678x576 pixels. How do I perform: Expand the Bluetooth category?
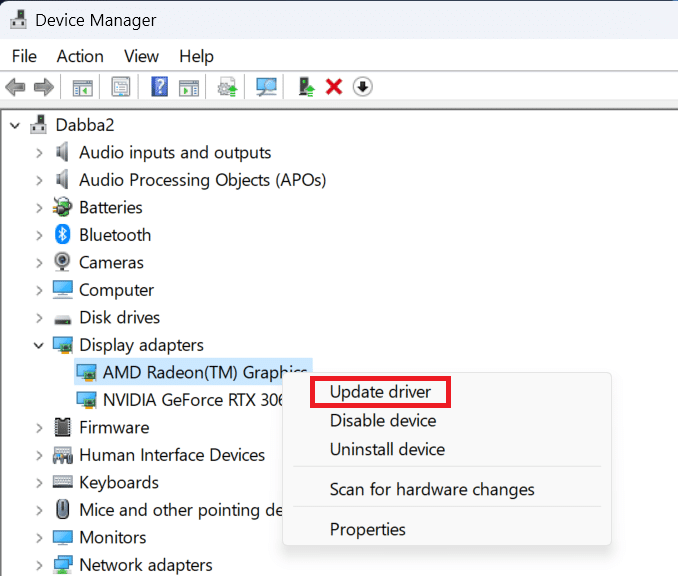(x=39, y=235)
